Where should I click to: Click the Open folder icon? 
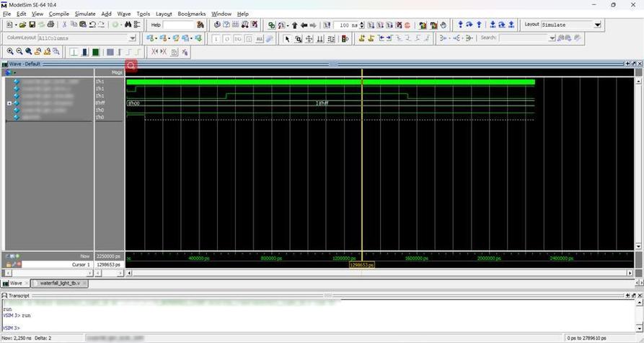(23, 25)
